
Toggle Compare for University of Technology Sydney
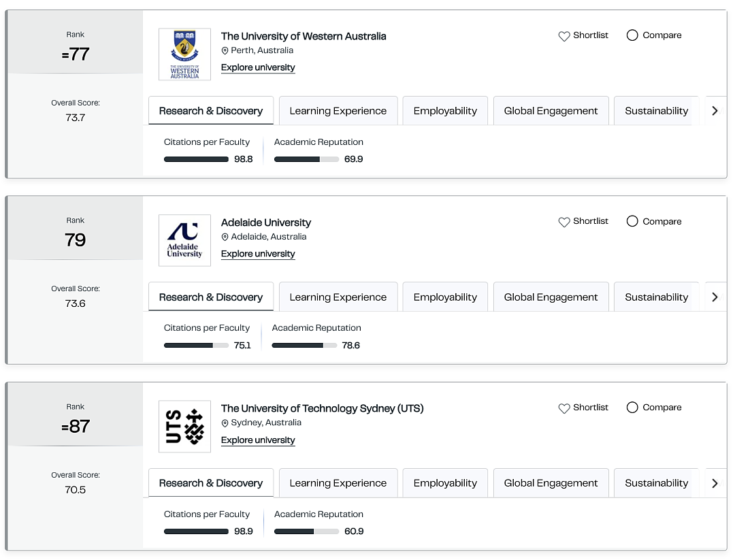pos(632,407)
